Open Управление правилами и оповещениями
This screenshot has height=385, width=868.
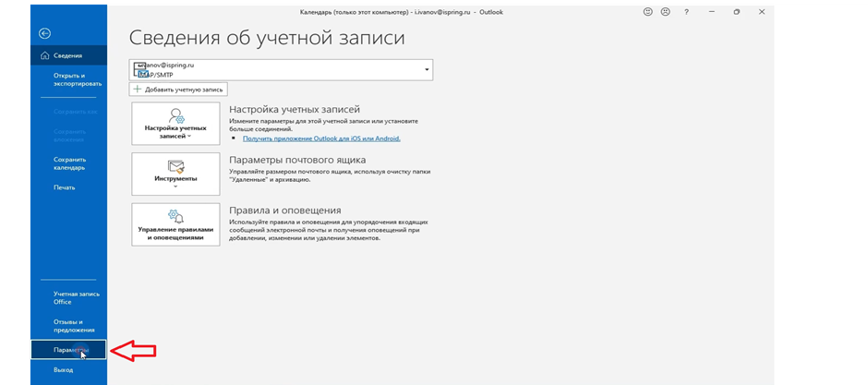tap(175, 224)
